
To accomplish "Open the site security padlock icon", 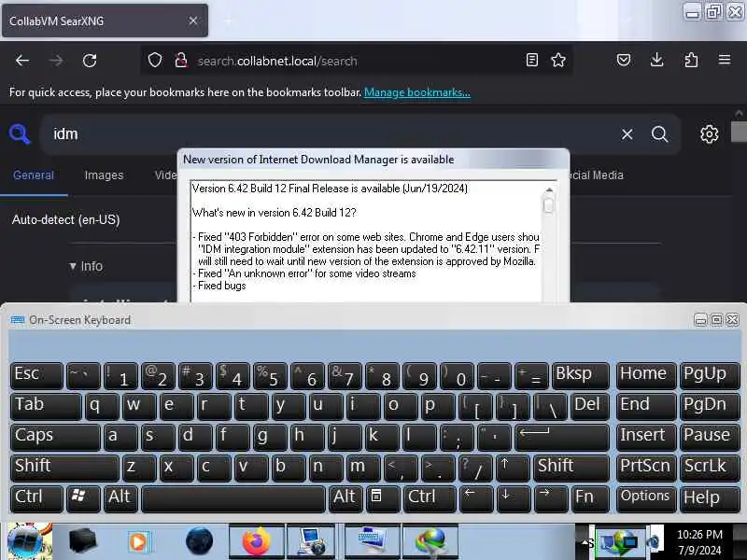I will click(180, 60).
